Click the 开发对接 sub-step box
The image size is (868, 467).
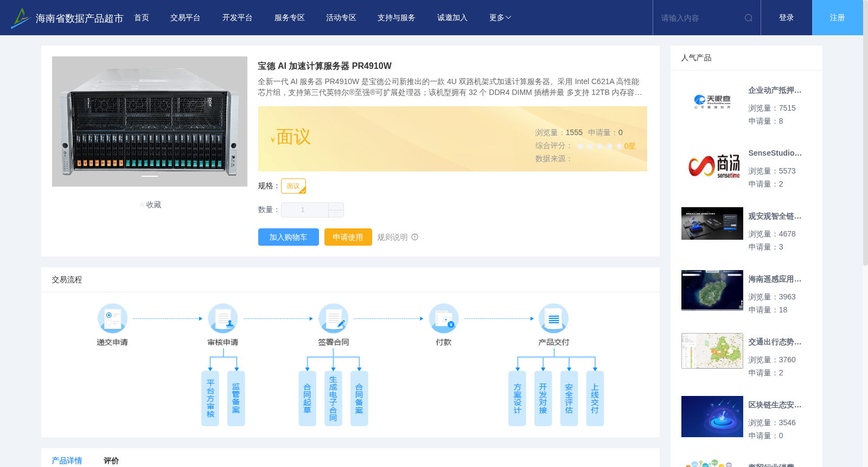pyautogui.click(x=543, y=399)
